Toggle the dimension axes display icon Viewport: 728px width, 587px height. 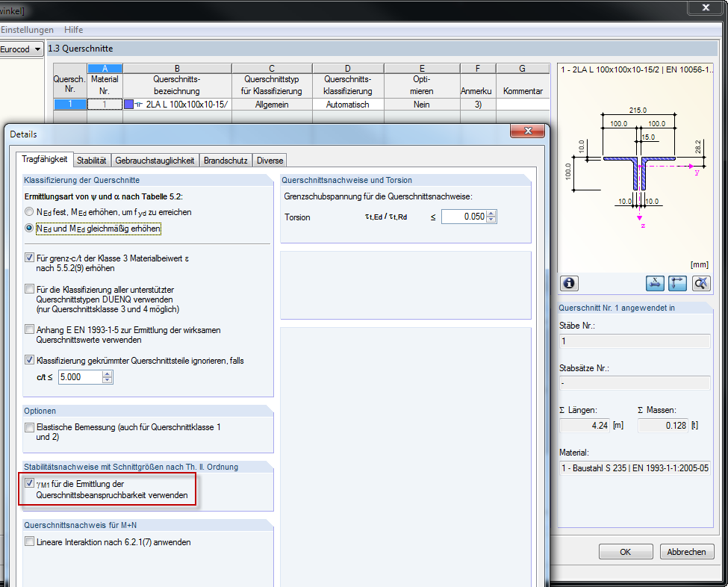(677, 283)
